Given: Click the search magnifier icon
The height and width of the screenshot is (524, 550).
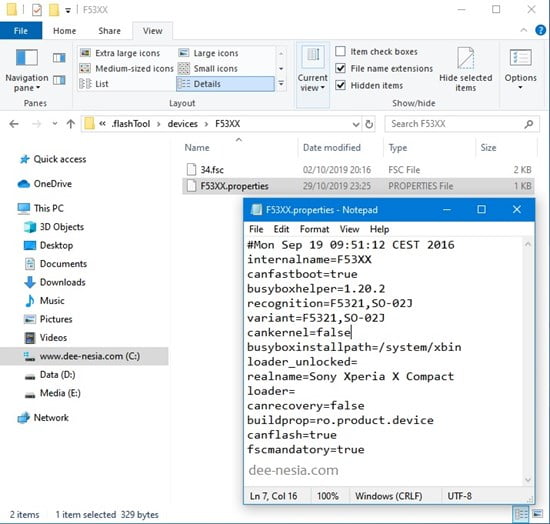Looking at the screenshot, I should point(529,124).
